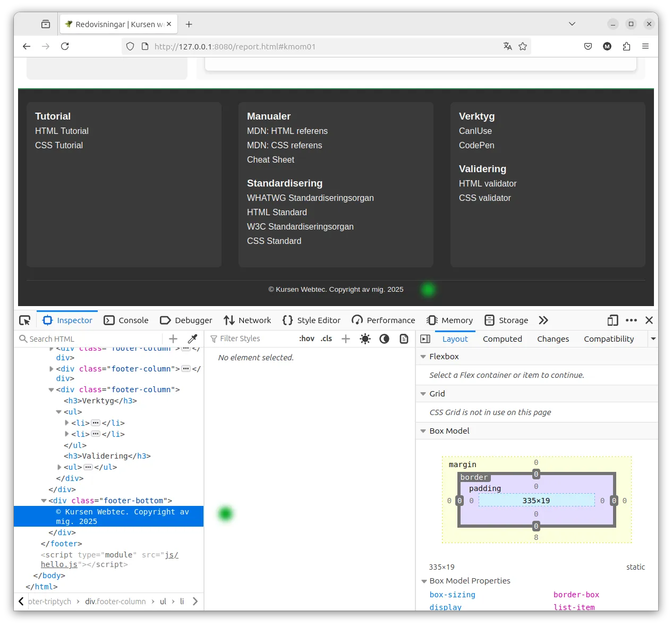Toggle dark color scheme simulation
The image size is (672, 626).
pos(385,339)
